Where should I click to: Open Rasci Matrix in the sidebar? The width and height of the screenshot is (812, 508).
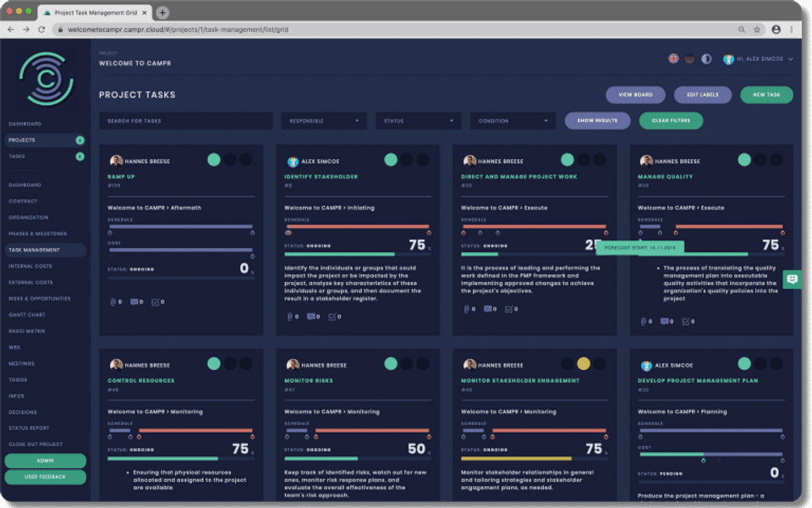[x=27, y=331]
